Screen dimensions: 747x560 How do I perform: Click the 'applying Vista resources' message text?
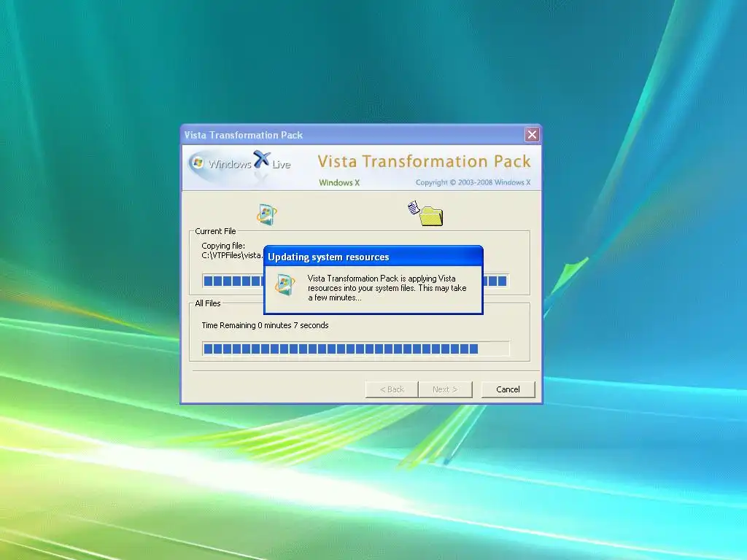(x=387, y=287)
